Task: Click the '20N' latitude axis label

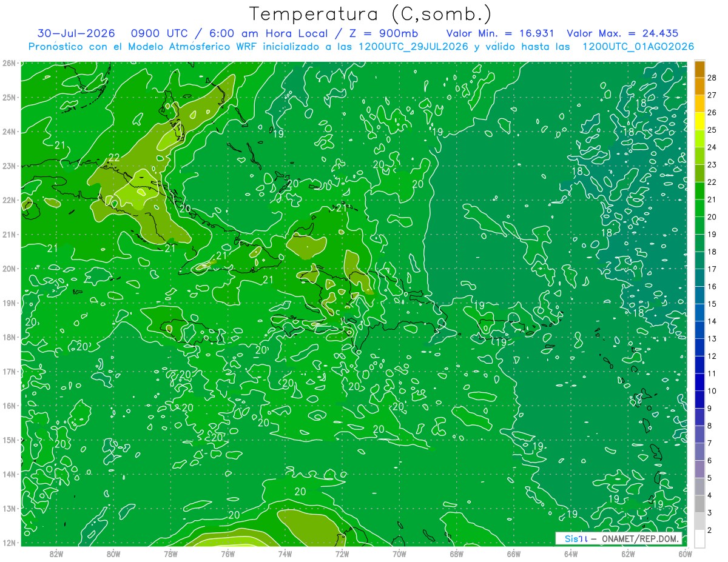Action: click(x=9, y=269)
